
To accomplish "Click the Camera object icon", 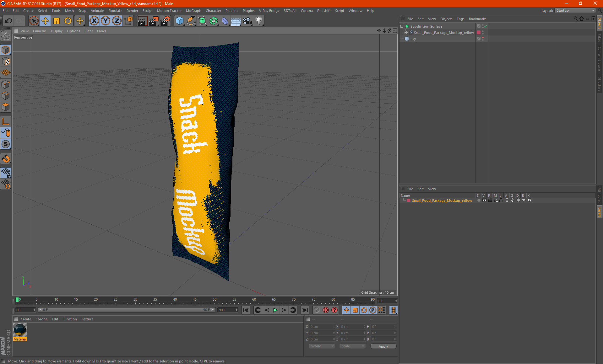I will (247, 21).
